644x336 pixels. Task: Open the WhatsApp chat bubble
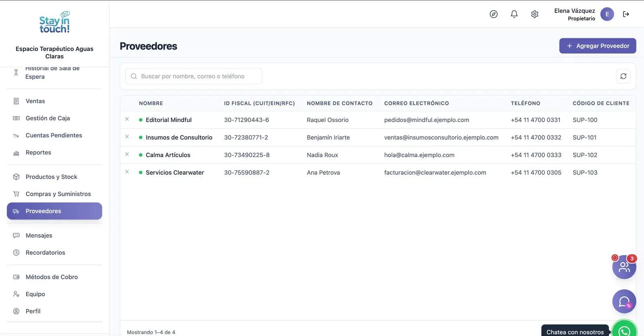624,330
